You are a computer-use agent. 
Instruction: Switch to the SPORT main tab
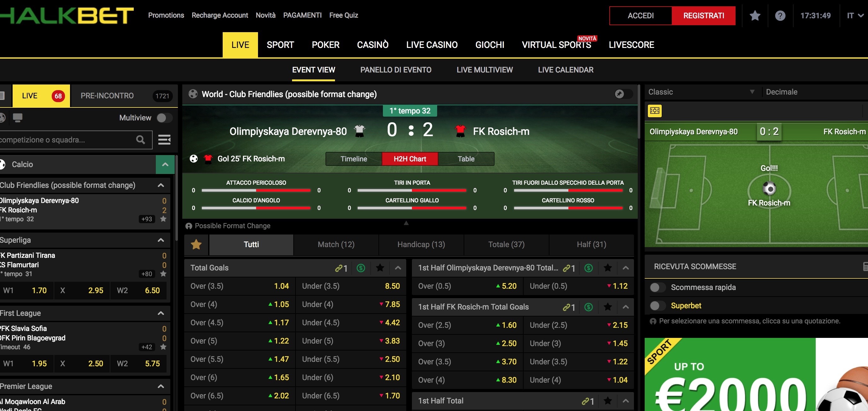280,45
